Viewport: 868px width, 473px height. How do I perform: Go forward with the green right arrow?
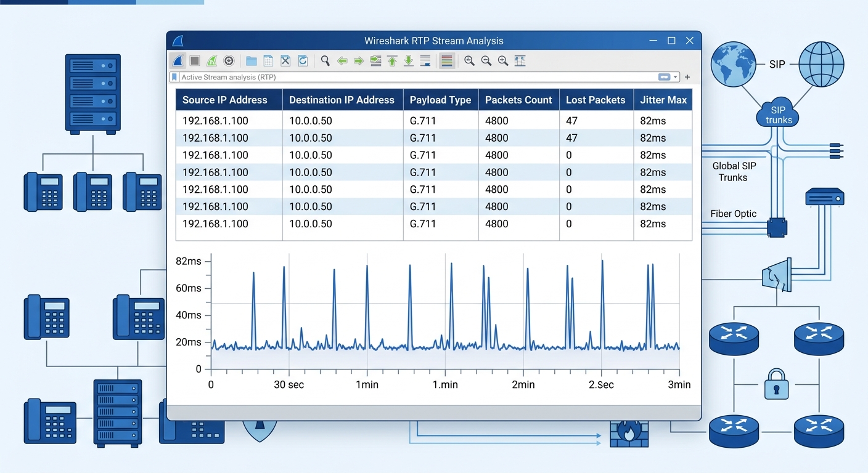359,60
